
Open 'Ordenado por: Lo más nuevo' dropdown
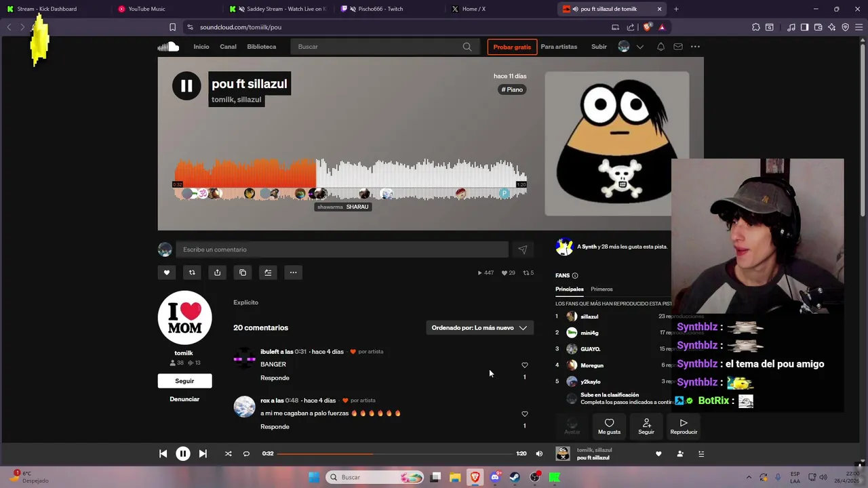point(479,328)
